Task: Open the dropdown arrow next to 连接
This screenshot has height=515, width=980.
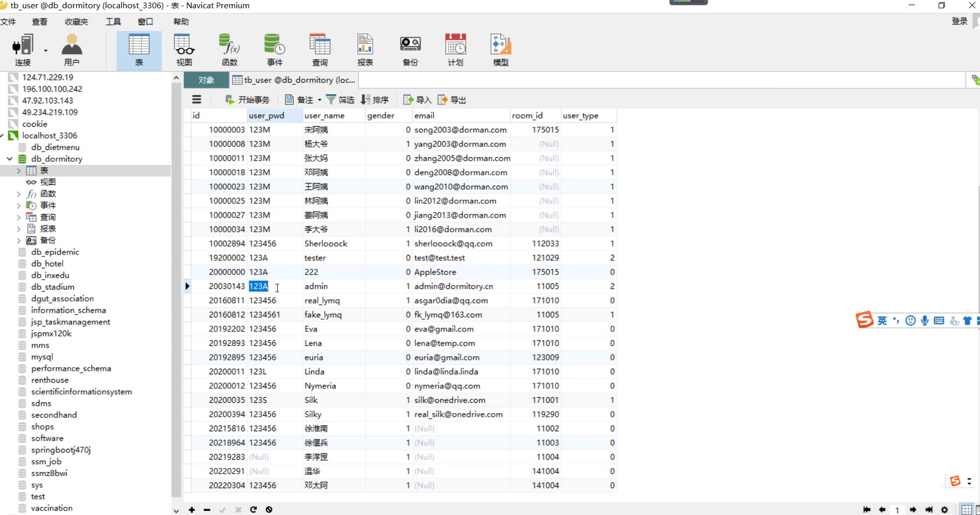Action: (46, 51)
